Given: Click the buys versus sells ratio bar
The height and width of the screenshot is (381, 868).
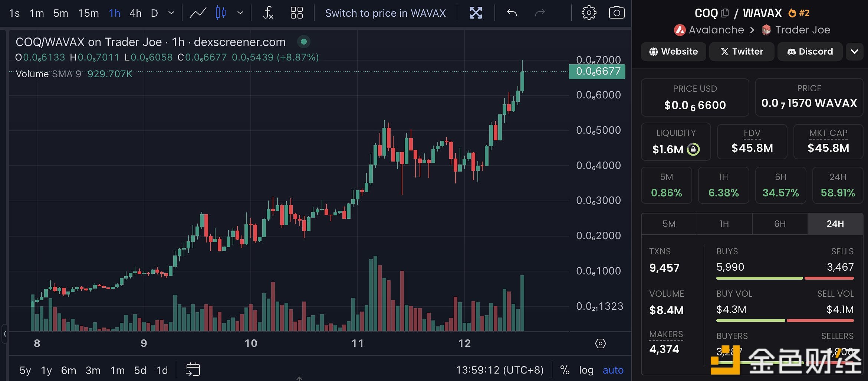Looking at the screenshot, I should (785, 278).
